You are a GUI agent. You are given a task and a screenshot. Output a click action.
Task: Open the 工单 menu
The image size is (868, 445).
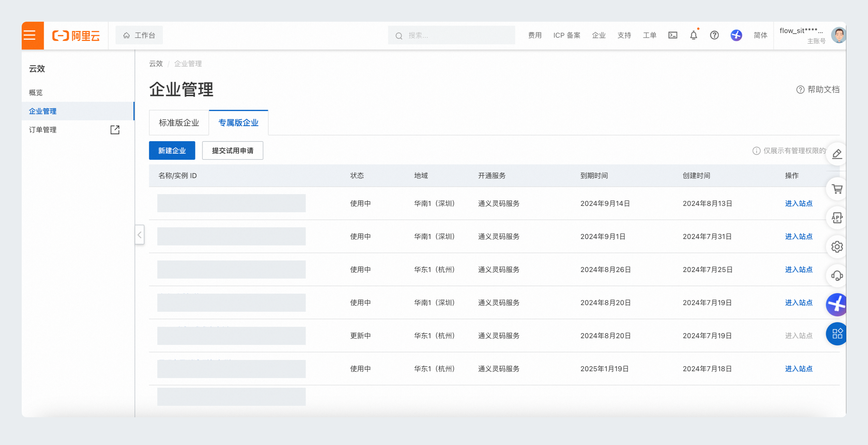pos(649,35)
